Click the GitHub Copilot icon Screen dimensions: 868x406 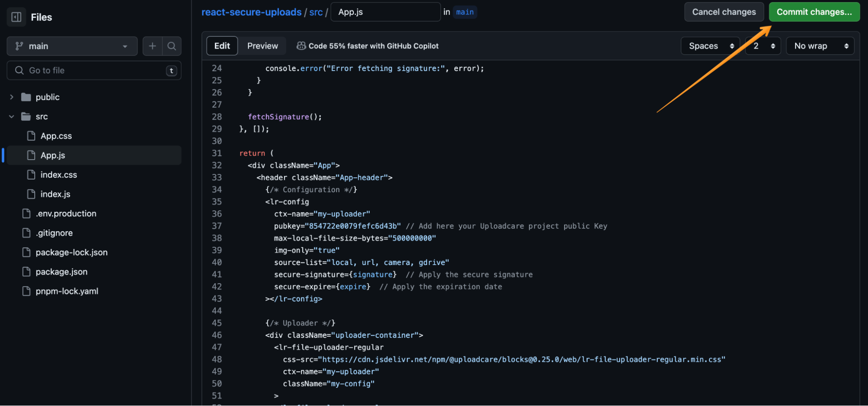pyautogui.click(x=301, y=46)
